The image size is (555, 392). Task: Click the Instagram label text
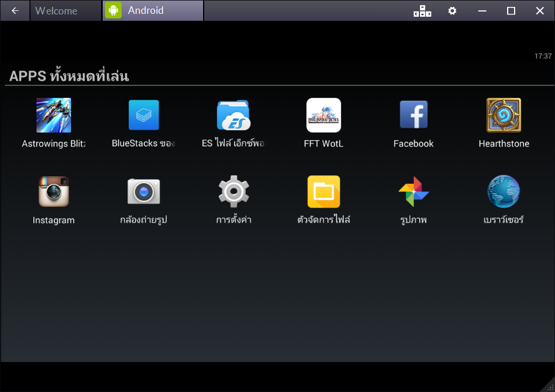pyautogui.click(x=54, y=220)
